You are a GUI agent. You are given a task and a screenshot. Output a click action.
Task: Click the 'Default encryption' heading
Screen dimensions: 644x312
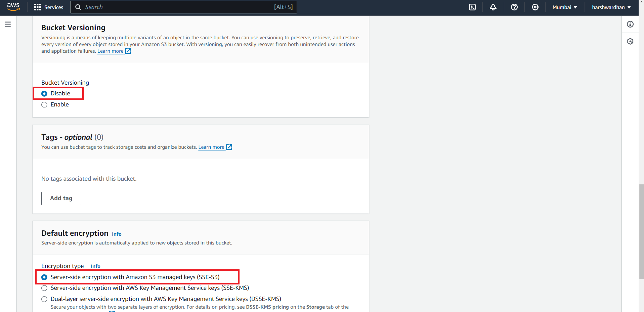[x=75, y=233]
